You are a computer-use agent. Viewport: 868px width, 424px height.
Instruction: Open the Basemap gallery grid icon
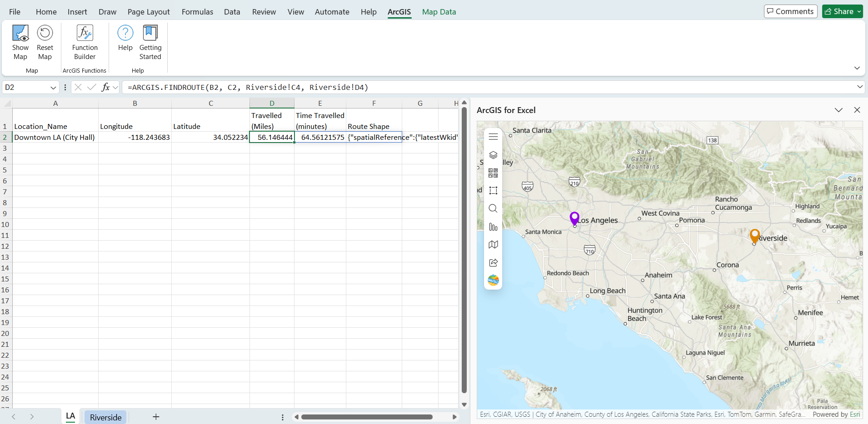(x=493, y=173)
